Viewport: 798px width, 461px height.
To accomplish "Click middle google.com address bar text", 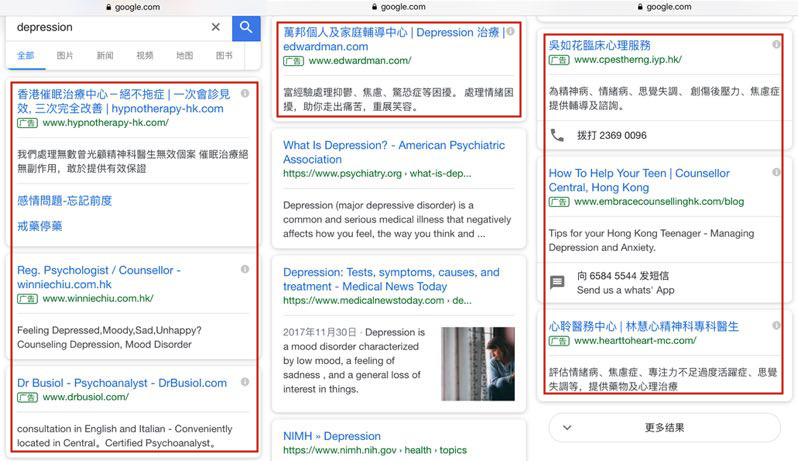I will [403, 7].
